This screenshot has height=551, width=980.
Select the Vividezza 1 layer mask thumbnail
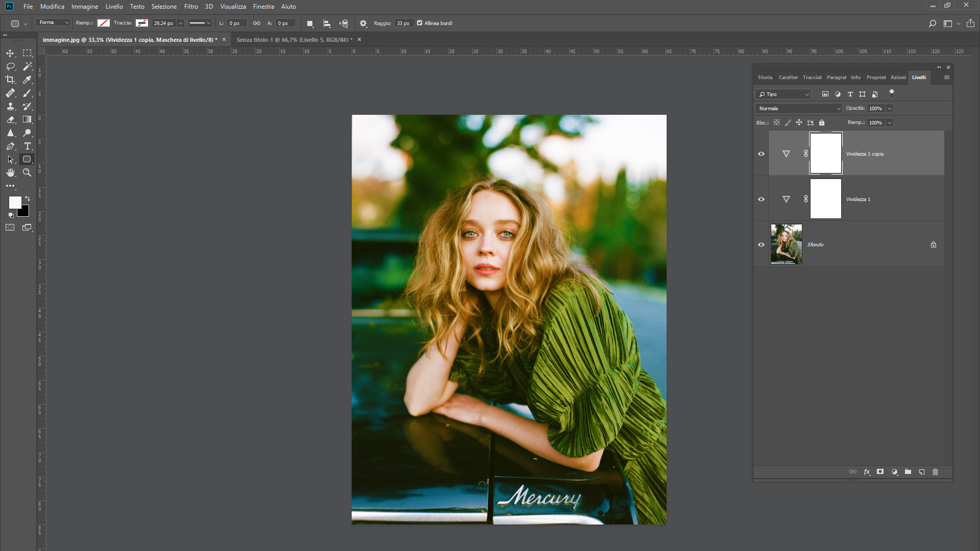coord(825,199)
